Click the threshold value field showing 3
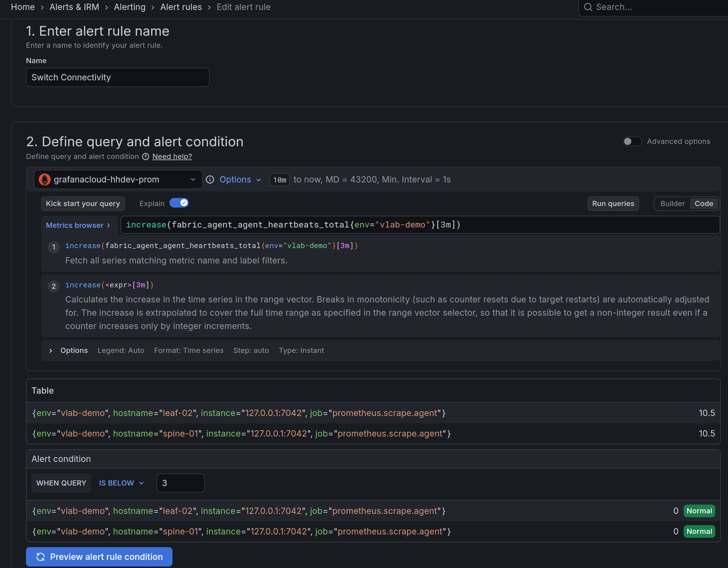 point(180,483)
